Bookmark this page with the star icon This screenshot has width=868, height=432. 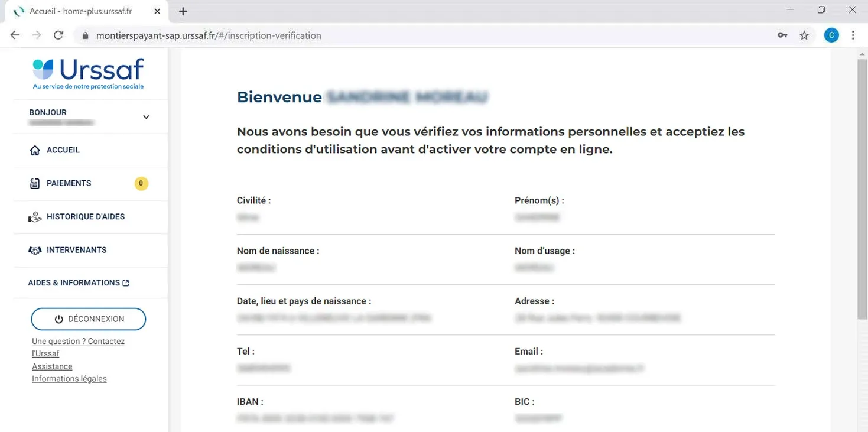(x=804, y=35)
